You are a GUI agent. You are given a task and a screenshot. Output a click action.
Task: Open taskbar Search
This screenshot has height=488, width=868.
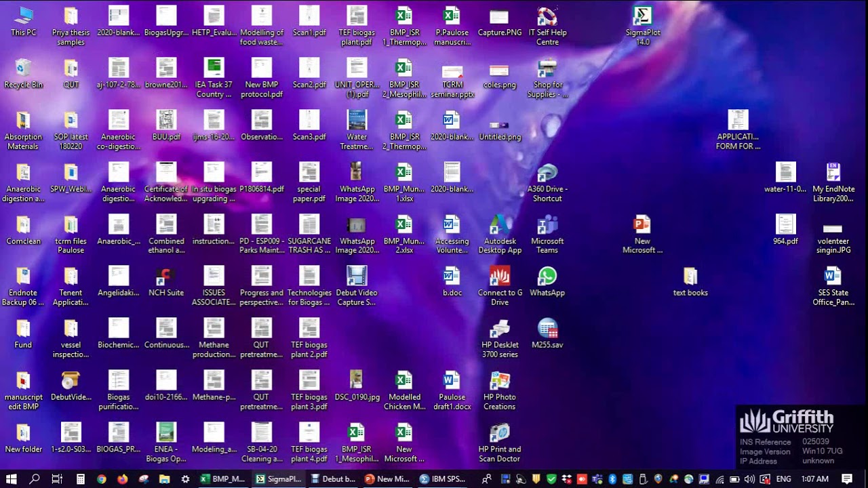tap(35, 479)
